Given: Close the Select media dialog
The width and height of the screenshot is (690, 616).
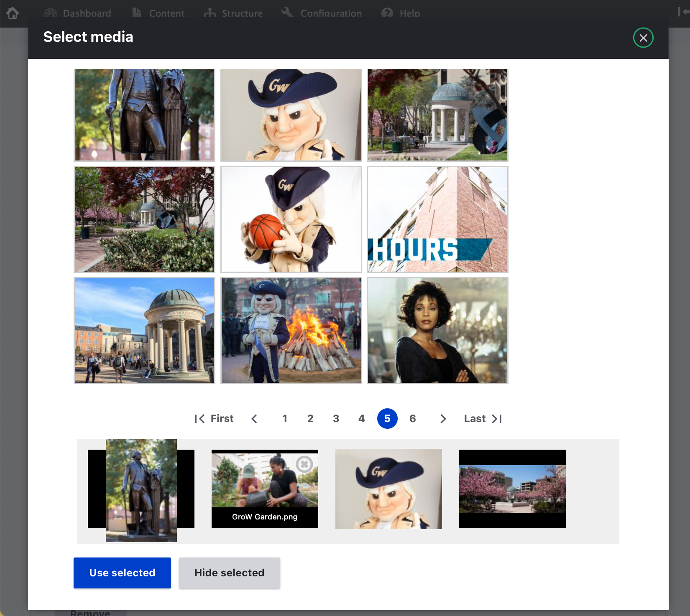Looking at the screenshot, I should 643,38.
